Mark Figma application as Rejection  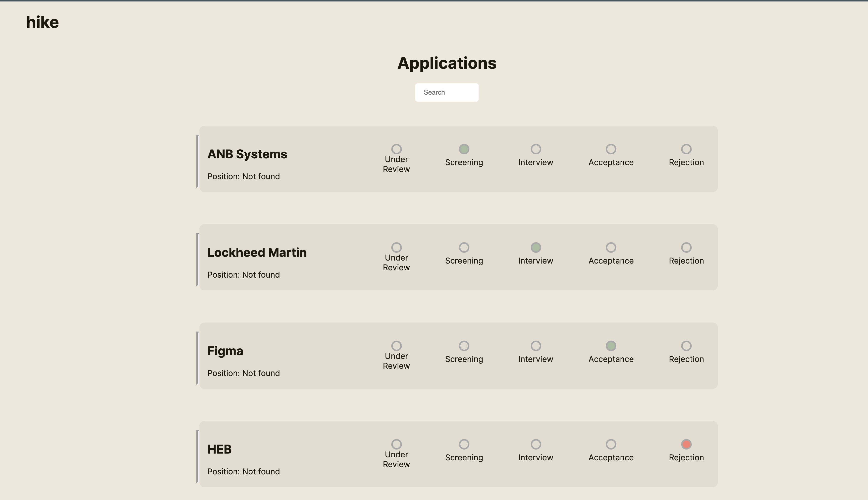[x=686, y=346]
